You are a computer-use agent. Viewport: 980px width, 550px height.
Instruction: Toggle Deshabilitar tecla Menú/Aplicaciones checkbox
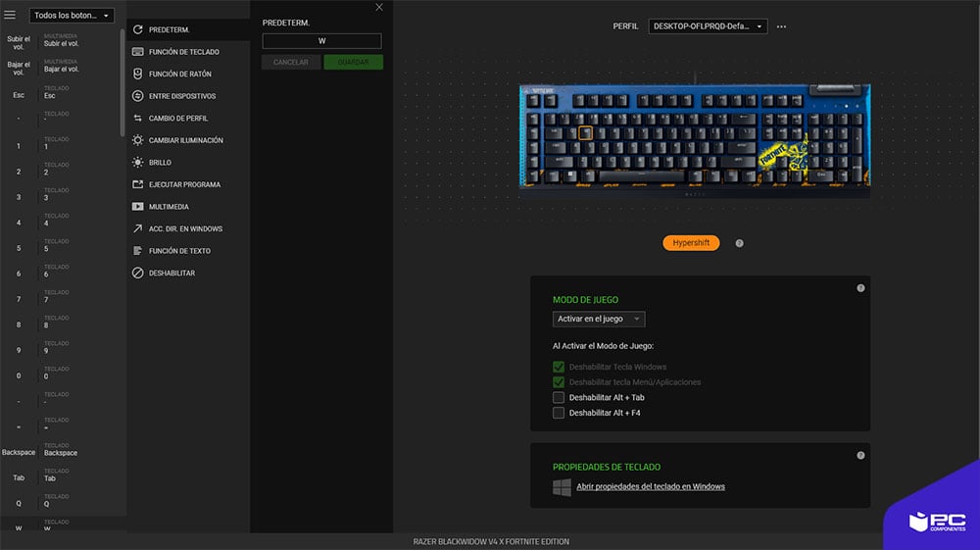559,382
